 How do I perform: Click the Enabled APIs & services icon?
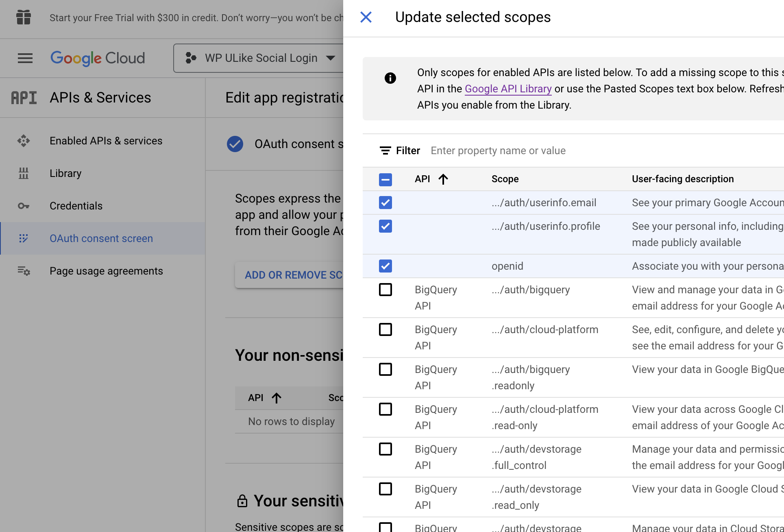coord(24,141)
